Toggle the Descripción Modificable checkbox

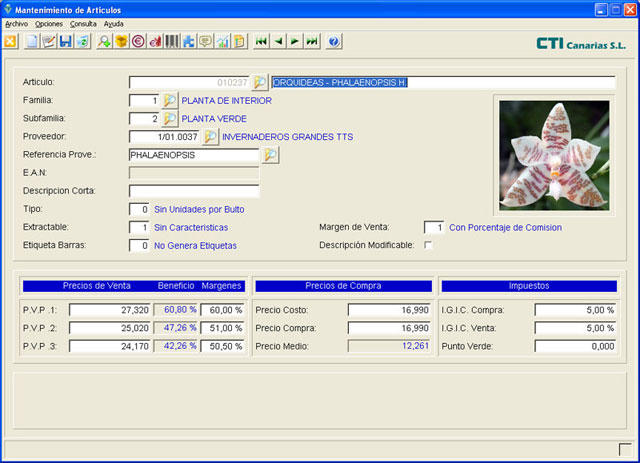tap(428, 245)
